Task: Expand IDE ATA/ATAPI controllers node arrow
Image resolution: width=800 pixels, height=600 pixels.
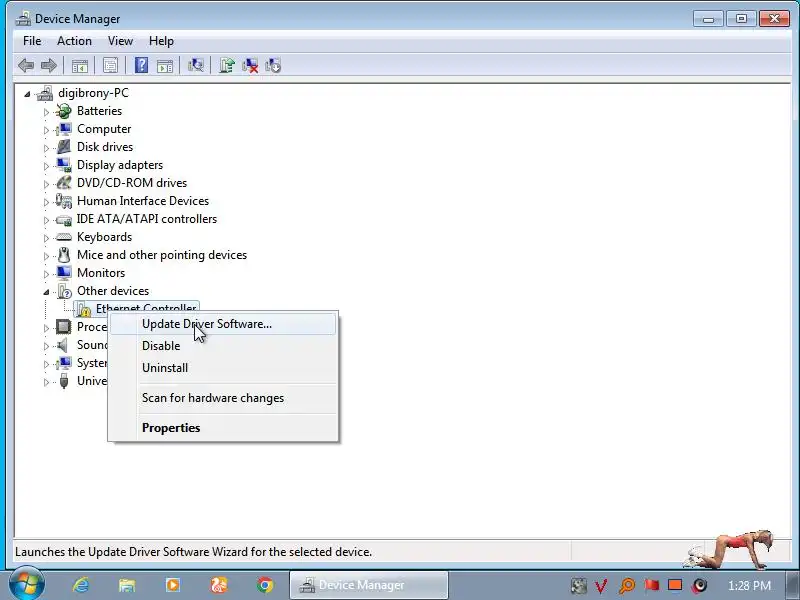Action: pos(46,220)
